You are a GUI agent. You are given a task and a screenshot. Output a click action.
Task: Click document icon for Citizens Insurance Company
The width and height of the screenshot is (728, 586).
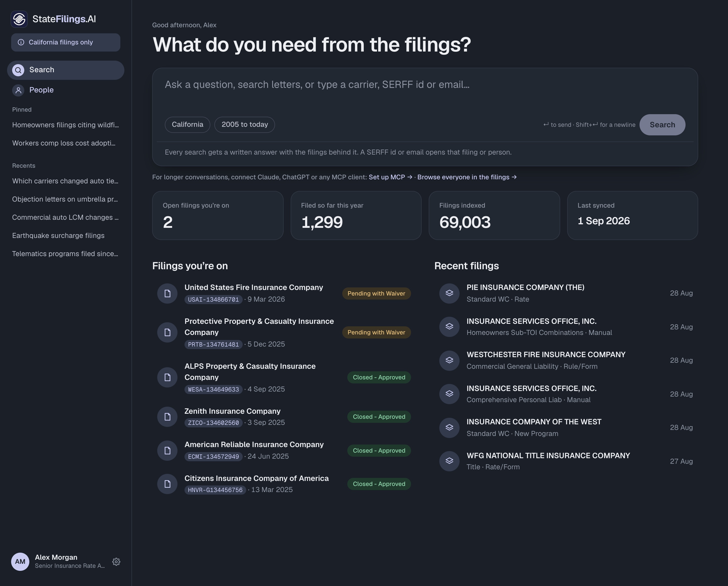pyautogui.click(x=167, y=484)
